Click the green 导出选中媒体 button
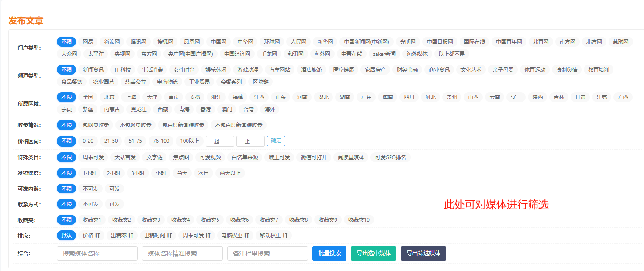Screen dimensions: 644x271 tap(373, 254)
